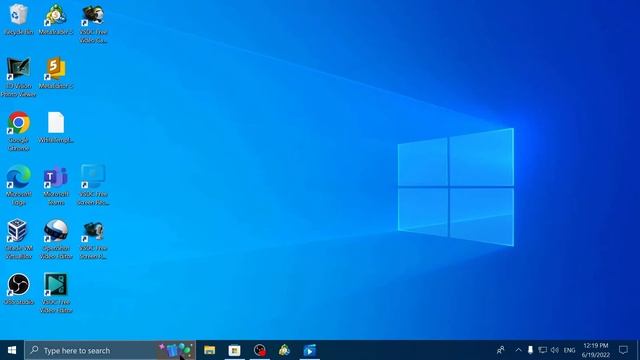
Task: Open the volume speaker tray icon
Action: pyautogui.click(x=555, y=350)
